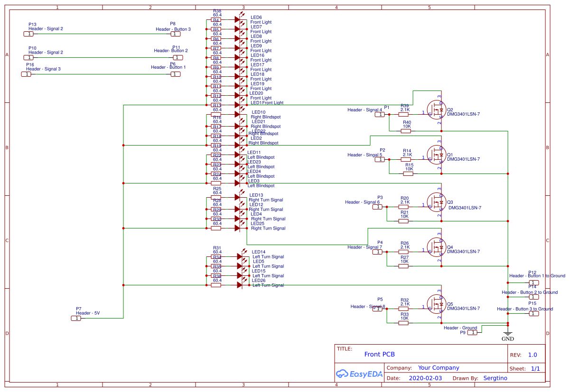Click pin 1 of P16 Header Signal 3
This screenshot has width=570, height=392.
27,74
